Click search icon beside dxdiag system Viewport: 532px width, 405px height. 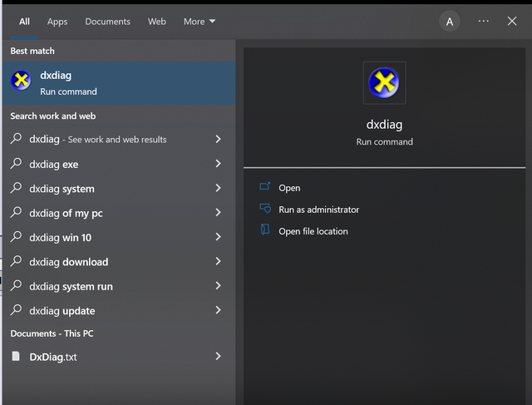tap(16, 188)
